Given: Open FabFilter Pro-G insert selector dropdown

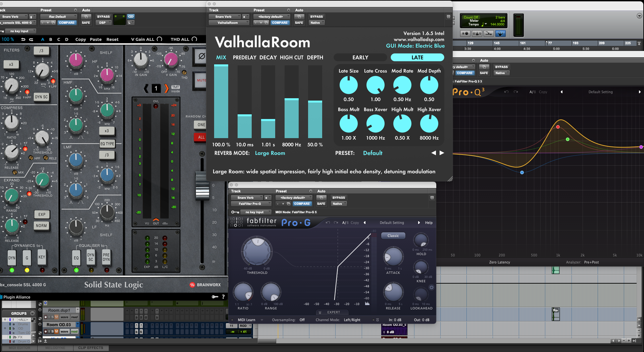Looking at the screenshot, I should (251, 203).
